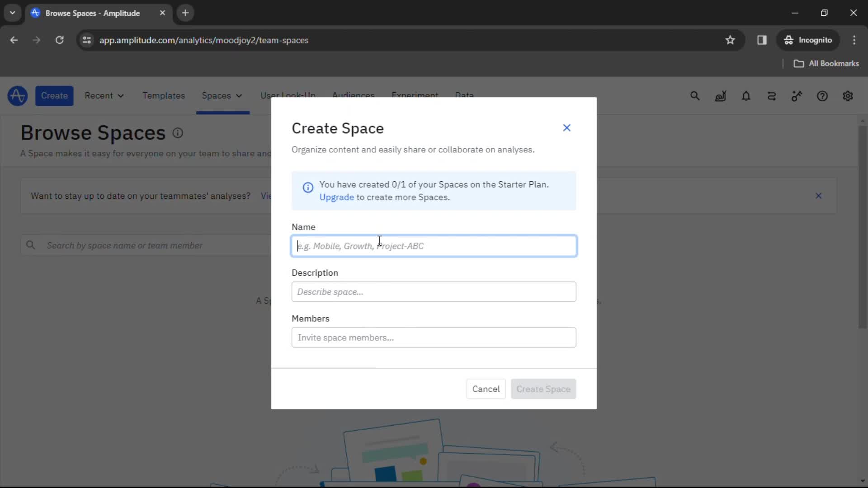Click the Name input field
The height and width of the screenshot is (488, 868).
point(434,245)
